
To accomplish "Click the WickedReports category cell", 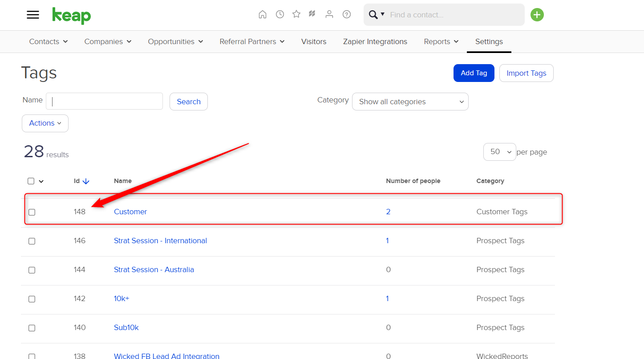I will 502,355.
